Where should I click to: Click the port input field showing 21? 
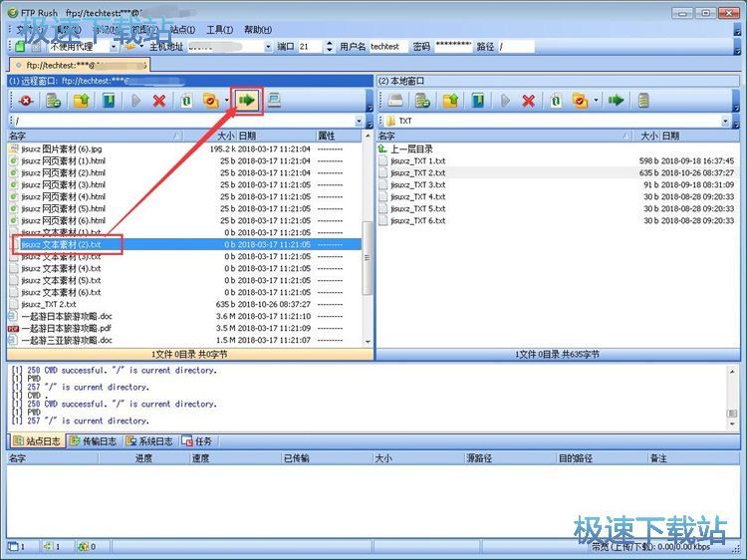(311, 47)
